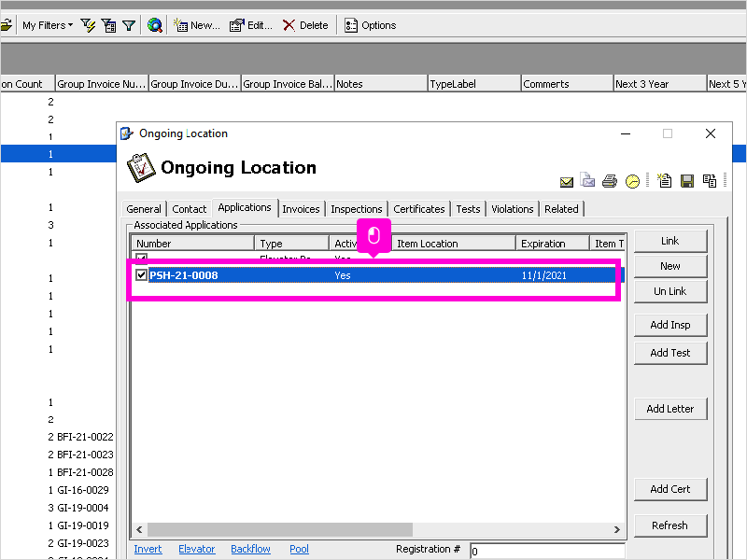
Task: Click the scrollbar left arrow in applications list
Action: click(x=139, y=529)
